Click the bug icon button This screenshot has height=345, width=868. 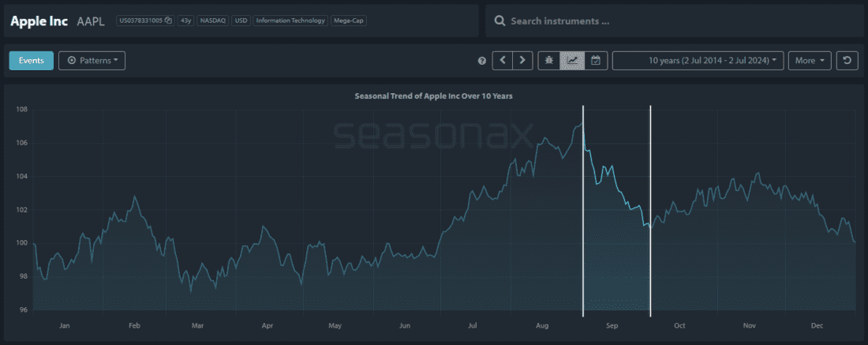(549, 61)
